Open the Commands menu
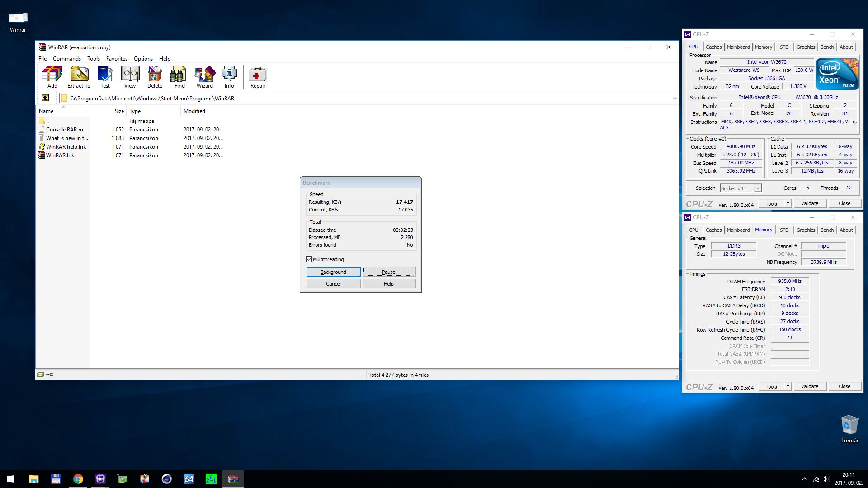868x488 pixels. pyautogui.click(x=67, y=59)
